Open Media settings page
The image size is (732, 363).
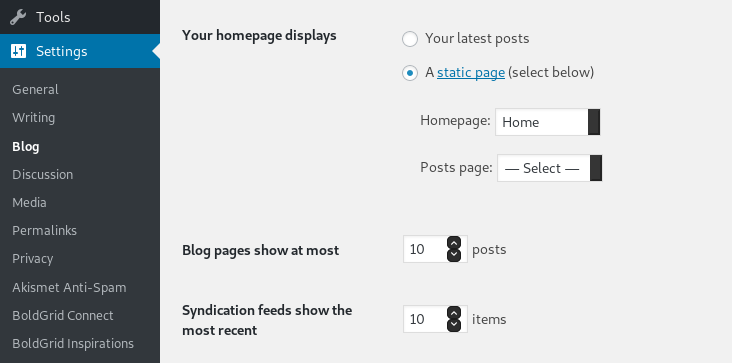(x=29, y=202)
